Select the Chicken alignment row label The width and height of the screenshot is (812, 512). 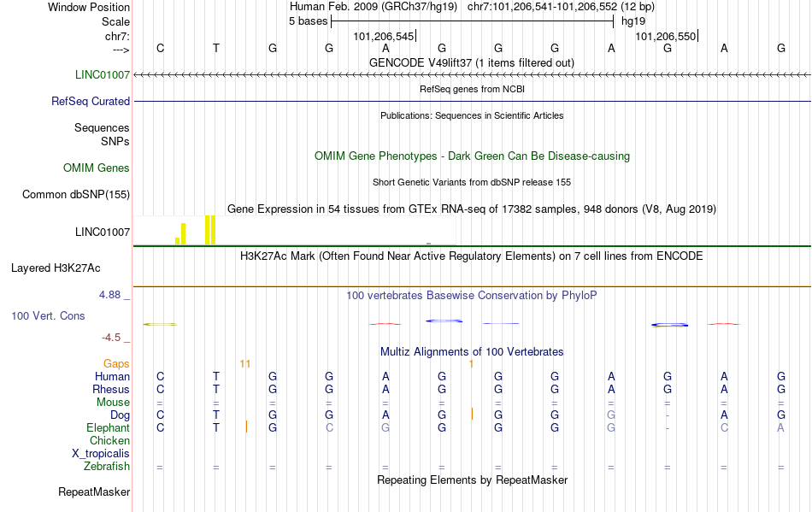pyautogui.click(x=109, y=440)
